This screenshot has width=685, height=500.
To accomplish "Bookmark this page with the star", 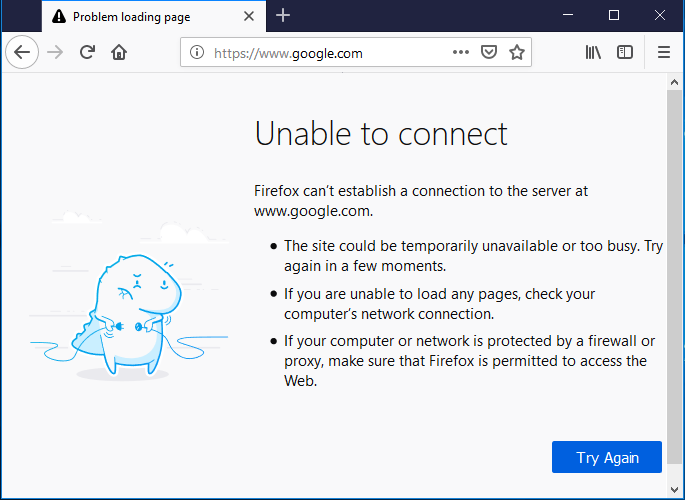I will (x=516, y=53).
